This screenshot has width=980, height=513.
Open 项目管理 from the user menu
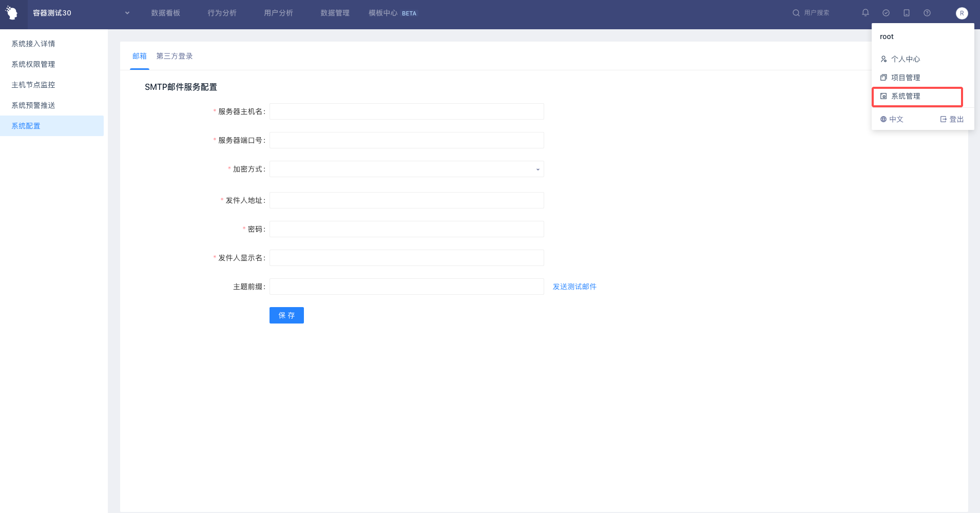[906, 78]
